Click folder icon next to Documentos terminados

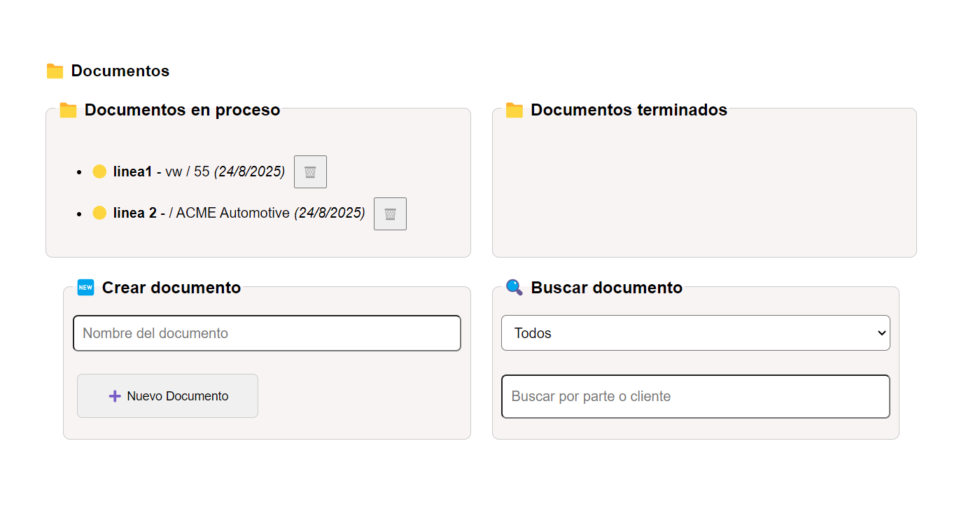(x=514, y=111)
